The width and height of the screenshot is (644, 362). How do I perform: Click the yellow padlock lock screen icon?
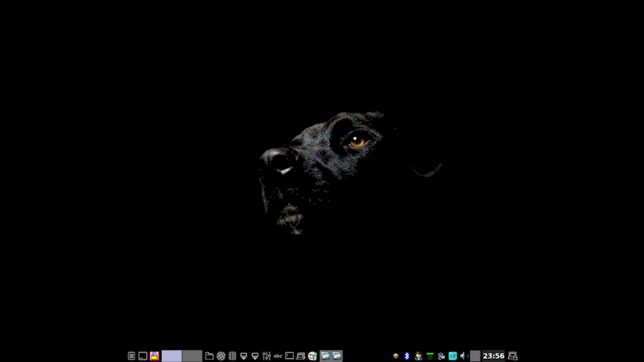pyautogui.click(x=154, y=356)
